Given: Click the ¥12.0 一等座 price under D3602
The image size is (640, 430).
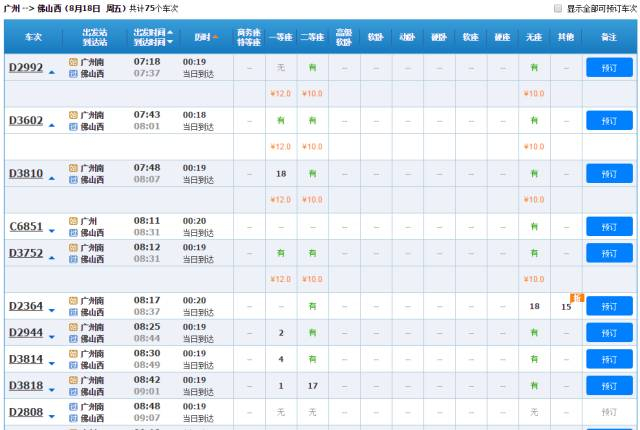Looking at the screenshot, I should 281,147.
